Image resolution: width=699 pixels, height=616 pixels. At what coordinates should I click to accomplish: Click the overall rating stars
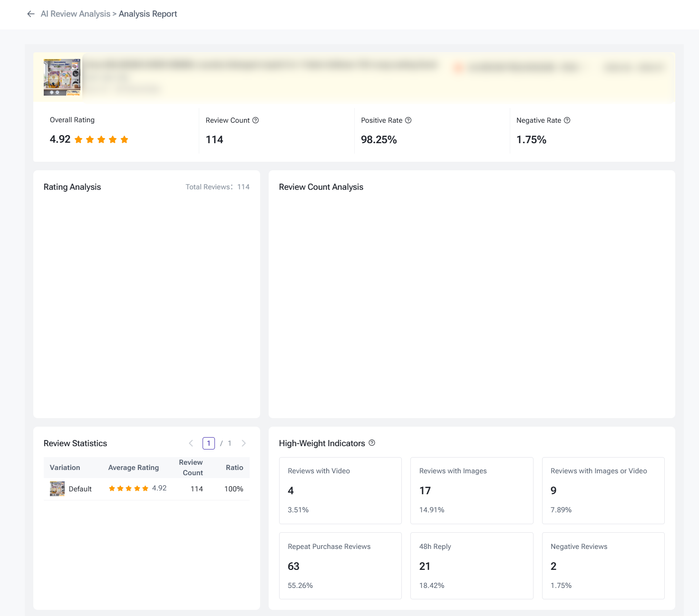point(101,139)
